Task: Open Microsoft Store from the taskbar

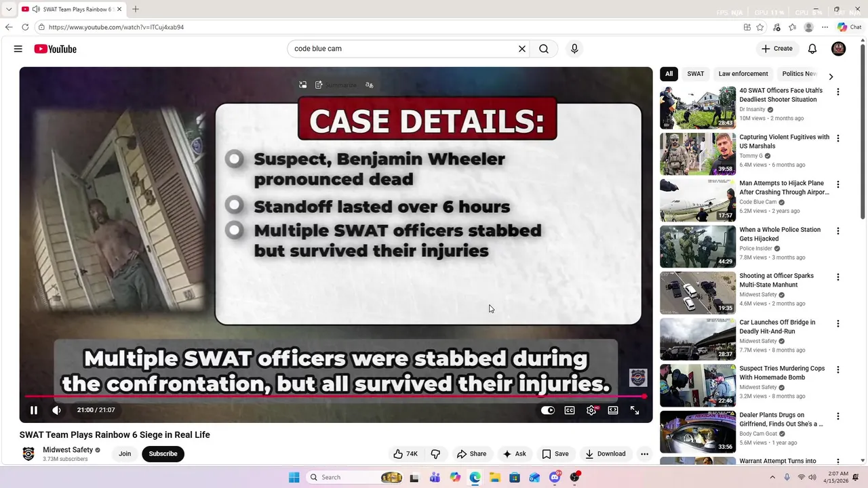Action: pyautogui.click(x=515, y=477)
